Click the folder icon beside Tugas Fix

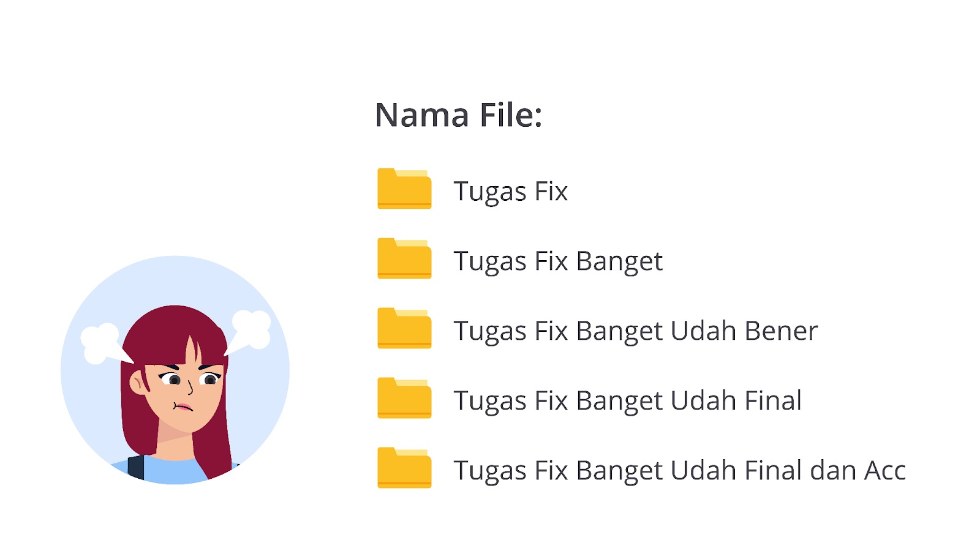click(x=404, y=189)
